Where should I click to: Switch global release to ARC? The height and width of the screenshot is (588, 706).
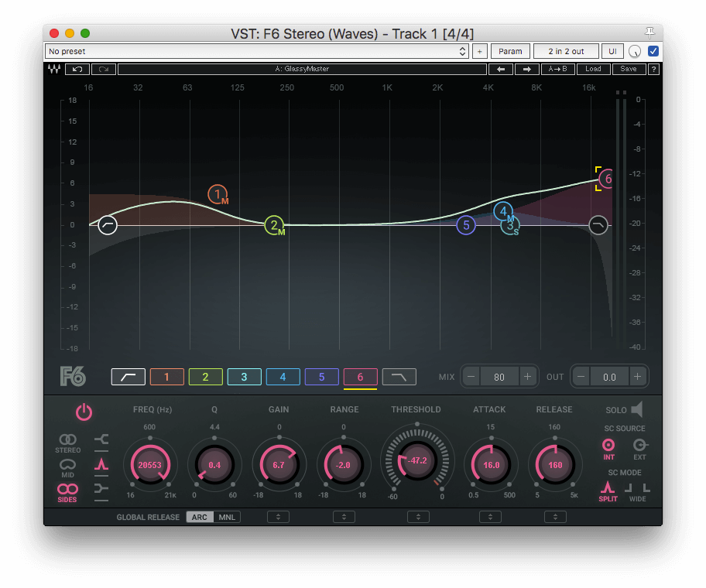click(200, 517)
